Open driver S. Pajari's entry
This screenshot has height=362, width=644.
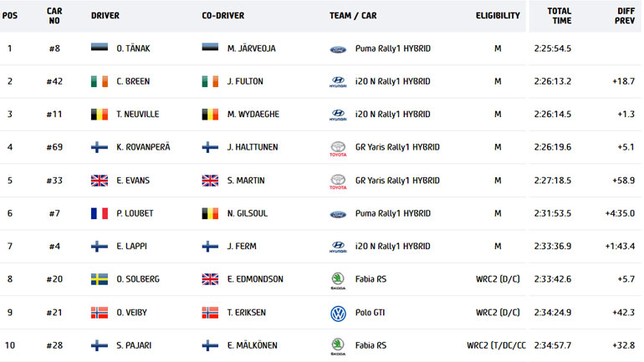pos(134,345)
